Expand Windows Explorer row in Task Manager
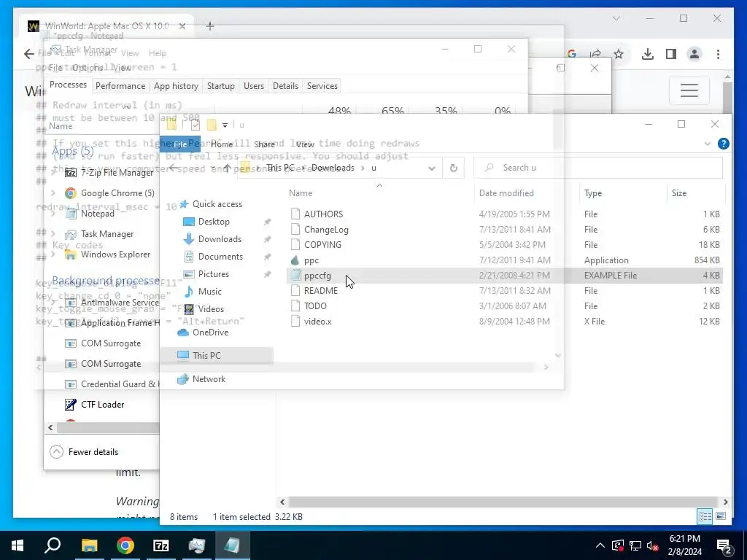The width and height of the screenshot is (747, 560). [53, 254]
